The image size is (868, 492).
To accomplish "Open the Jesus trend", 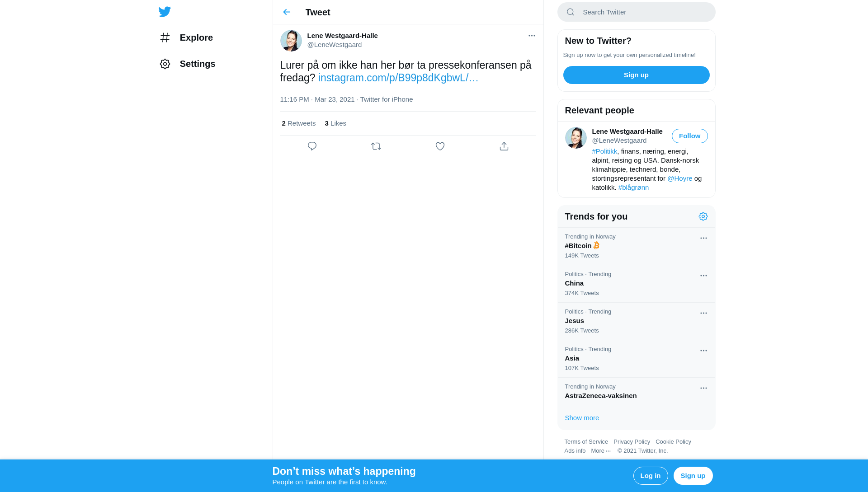I will click(x=636, y=321).
